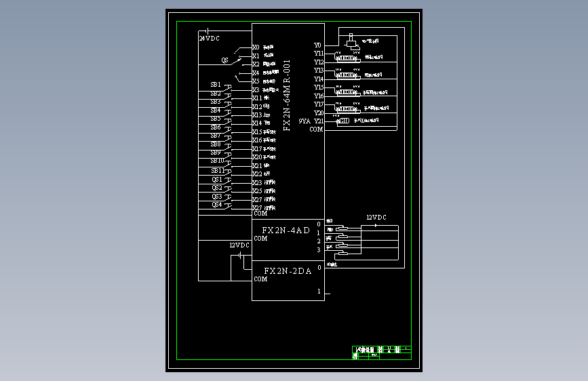Click the SB11 pushbutton label

pyautogui.click(x=218, y=171)
